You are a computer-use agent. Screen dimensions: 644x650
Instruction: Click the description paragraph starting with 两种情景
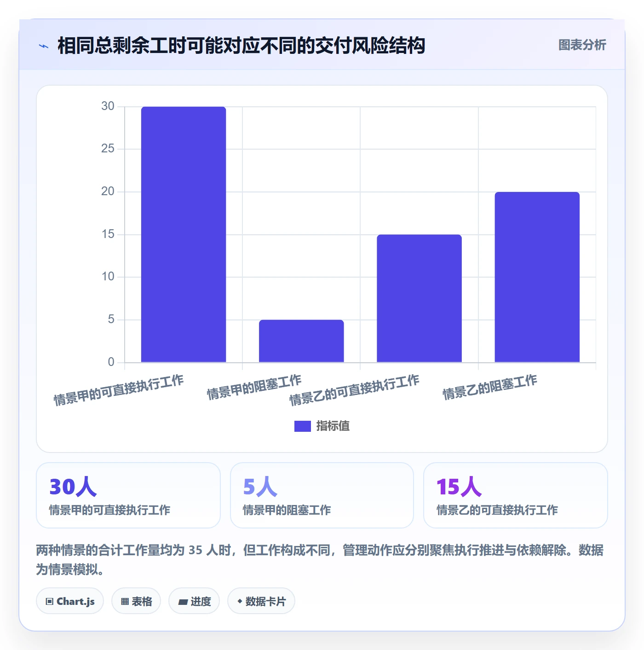(320, 560)
